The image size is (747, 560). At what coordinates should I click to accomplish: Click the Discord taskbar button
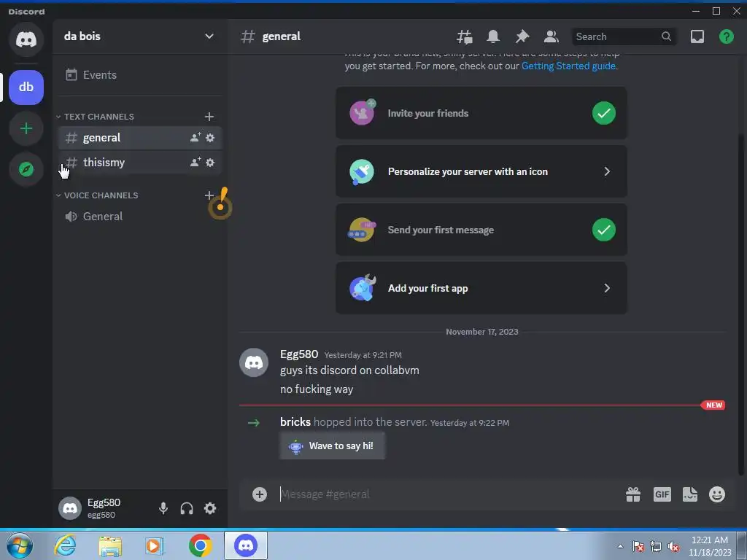(x=246, y=545)
